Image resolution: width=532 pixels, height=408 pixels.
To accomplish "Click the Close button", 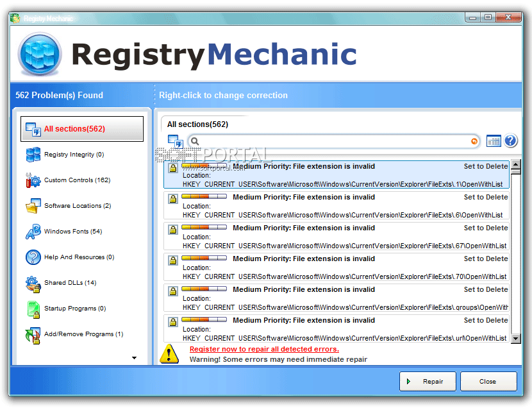I will [488, 382].
